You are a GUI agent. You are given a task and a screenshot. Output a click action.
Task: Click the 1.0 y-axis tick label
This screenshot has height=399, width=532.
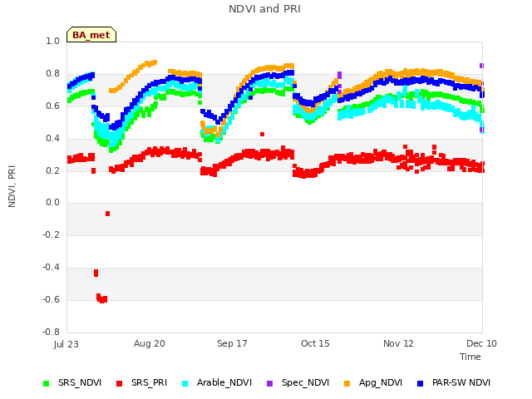coord(52,41)
